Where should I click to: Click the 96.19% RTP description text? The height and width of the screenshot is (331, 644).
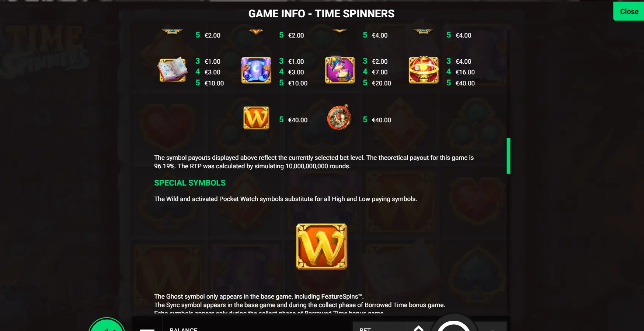(314, 162)
